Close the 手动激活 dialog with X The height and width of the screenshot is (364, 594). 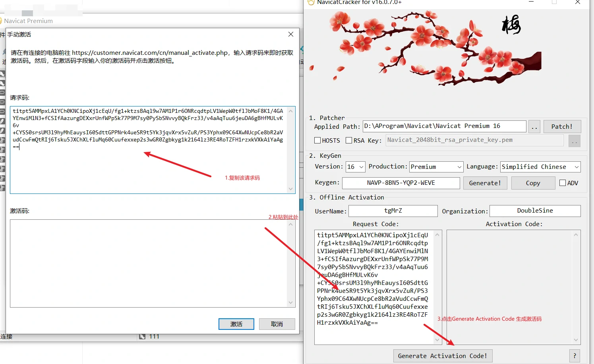(x=291, y=35)
